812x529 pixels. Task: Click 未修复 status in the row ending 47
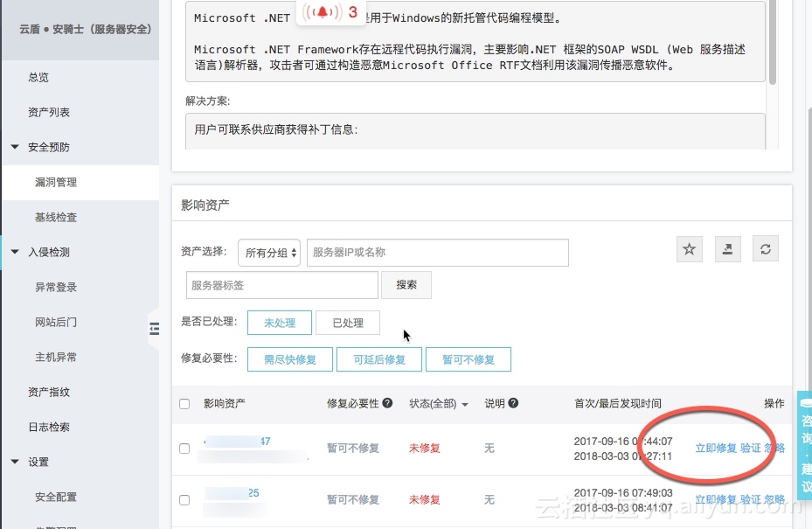pos(425,449)
